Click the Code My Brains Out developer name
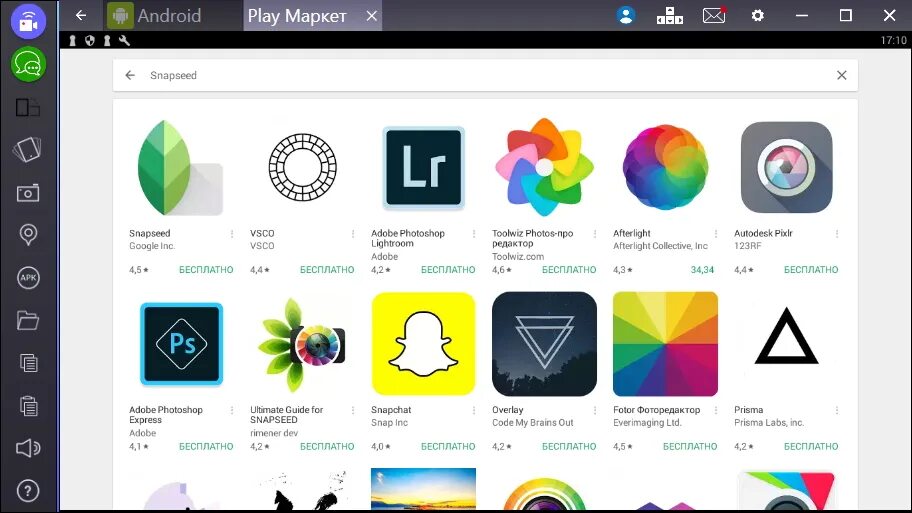The height and width of the screenshot is (513, 912). 533,423
